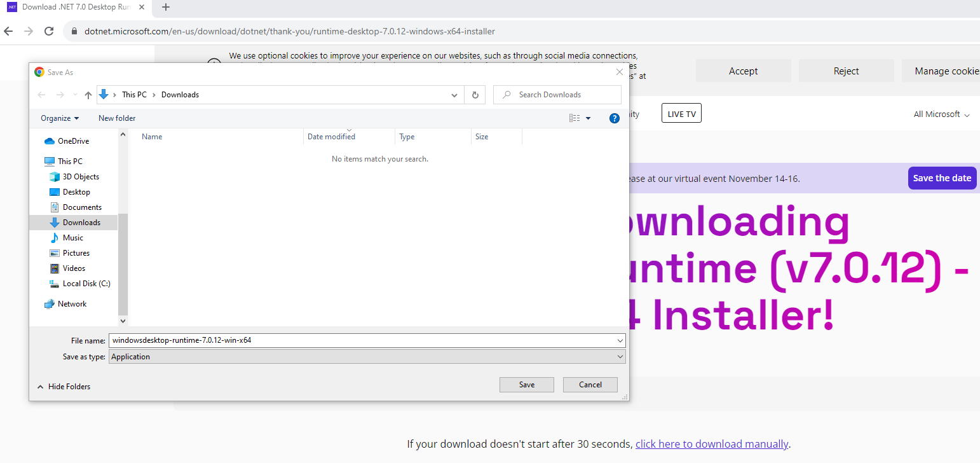Click the New folder toolbar button
Screen dimensions: 980x463
[x=117, y=118]
